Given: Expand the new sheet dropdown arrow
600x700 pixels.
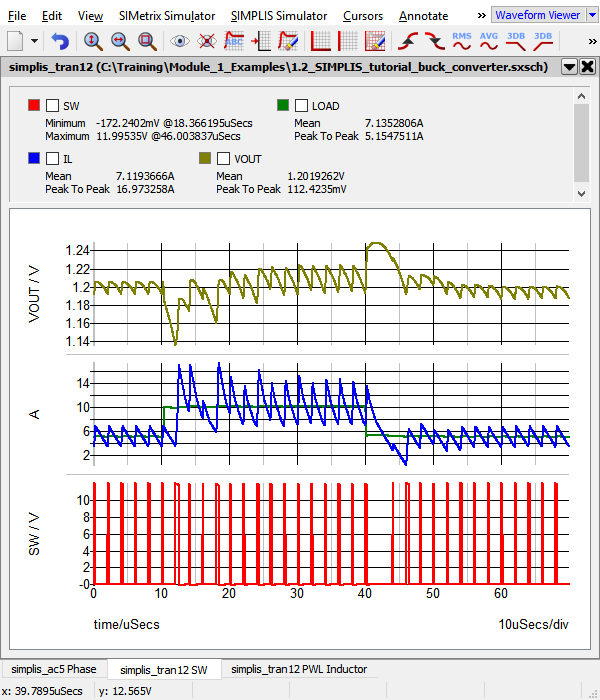Looking at the screenshot, I should [35, 41].
